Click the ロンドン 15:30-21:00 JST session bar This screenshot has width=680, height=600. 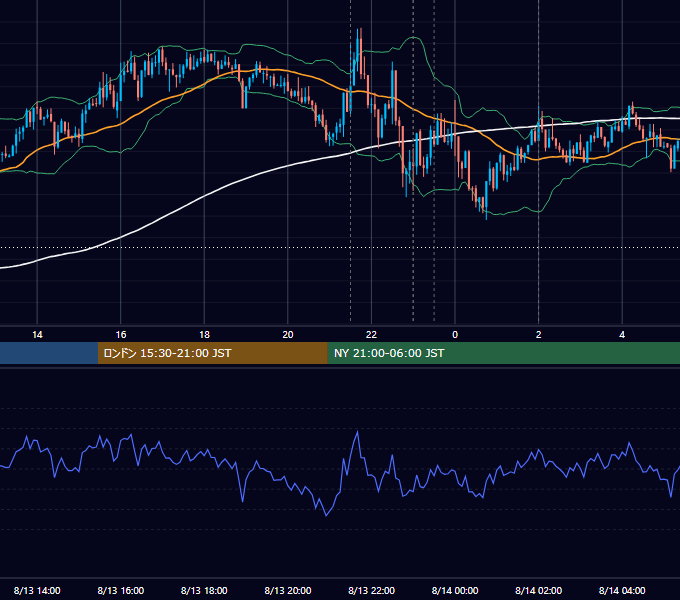point(212,353)
